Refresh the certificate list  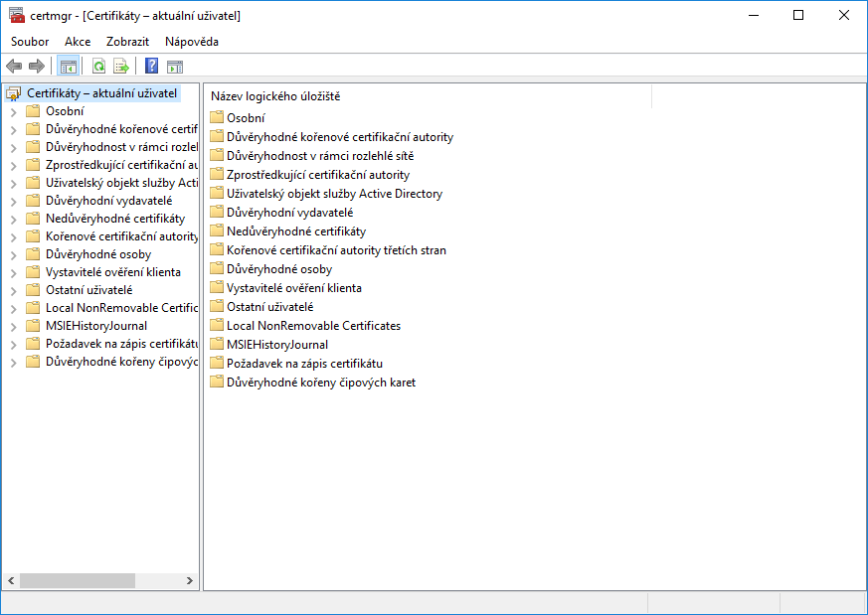[98, 66]
